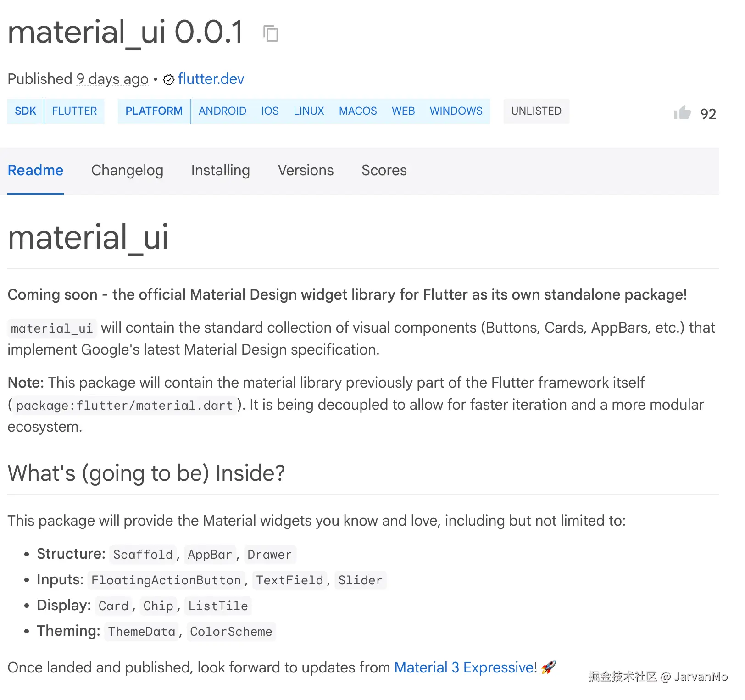Copy package name with the copy icon
This screenshot has height=700, width=745.
271,33
